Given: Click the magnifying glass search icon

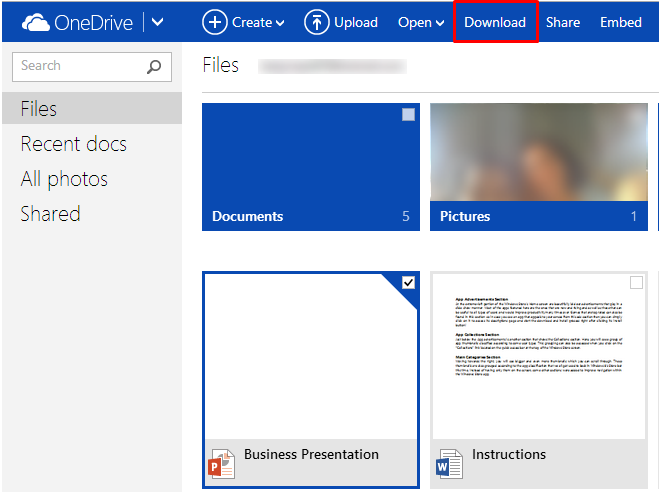Looking at the screenshot, I should [x=154, y=67].
